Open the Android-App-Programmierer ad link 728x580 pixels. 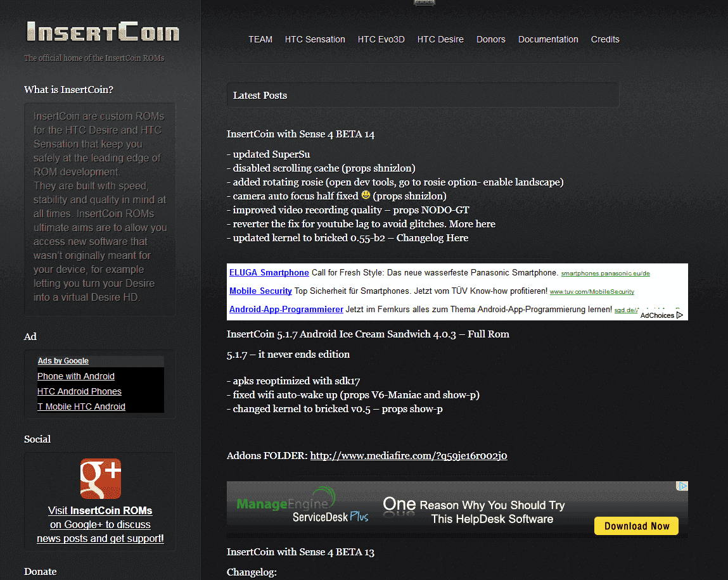pyautogui.click(x=286, y=309)
